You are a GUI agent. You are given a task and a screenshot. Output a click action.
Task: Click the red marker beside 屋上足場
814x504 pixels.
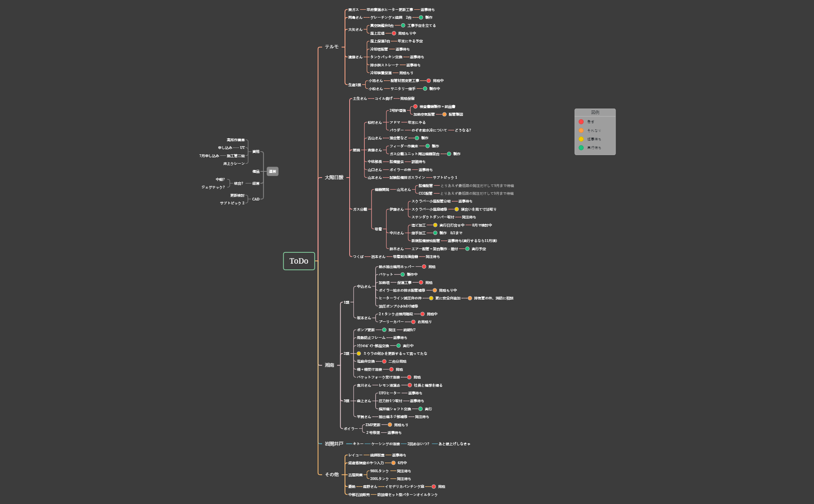(x=394, y=33)
